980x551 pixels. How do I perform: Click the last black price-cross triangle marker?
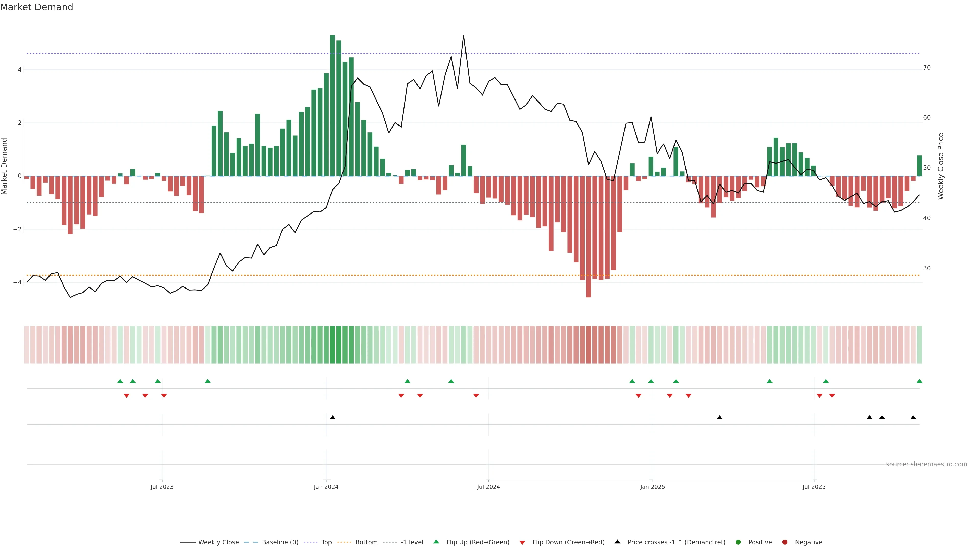click(913, 418)
